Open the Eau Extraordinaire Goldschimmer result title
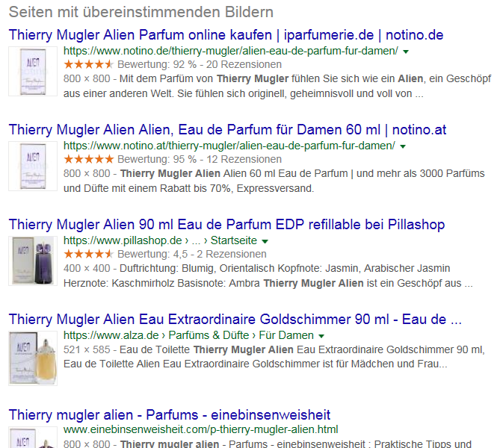The image size is (503, 448). point(235,320)
